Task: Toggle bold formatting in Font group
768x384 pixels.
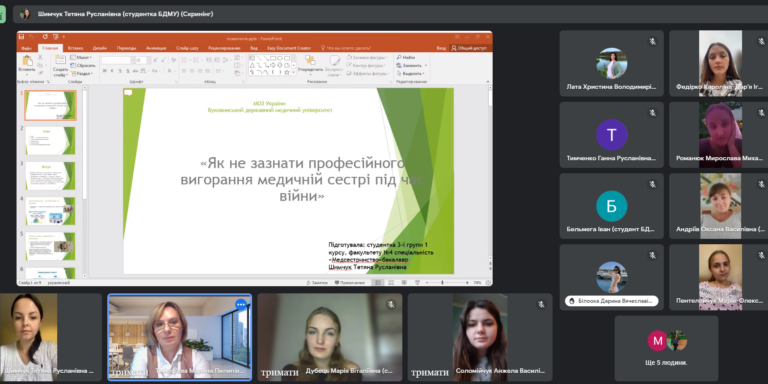Action: coord(105,71)
